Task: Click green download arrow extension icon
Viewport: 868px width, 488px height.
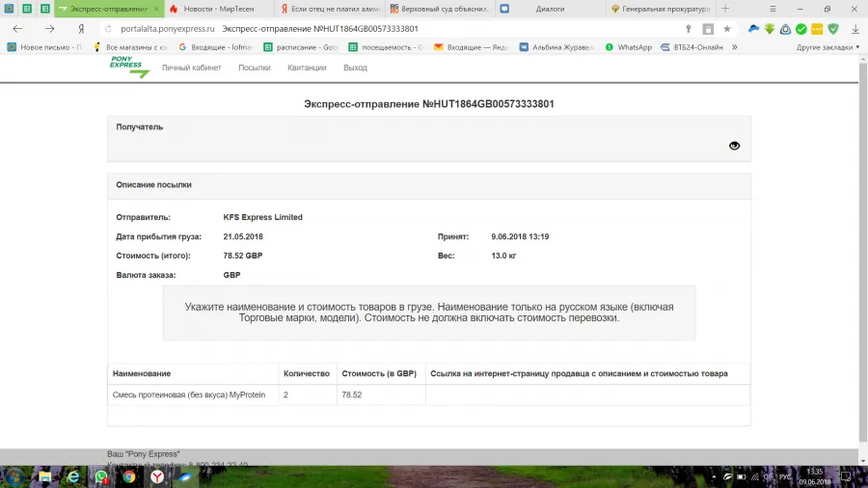Action: point(770,29)
